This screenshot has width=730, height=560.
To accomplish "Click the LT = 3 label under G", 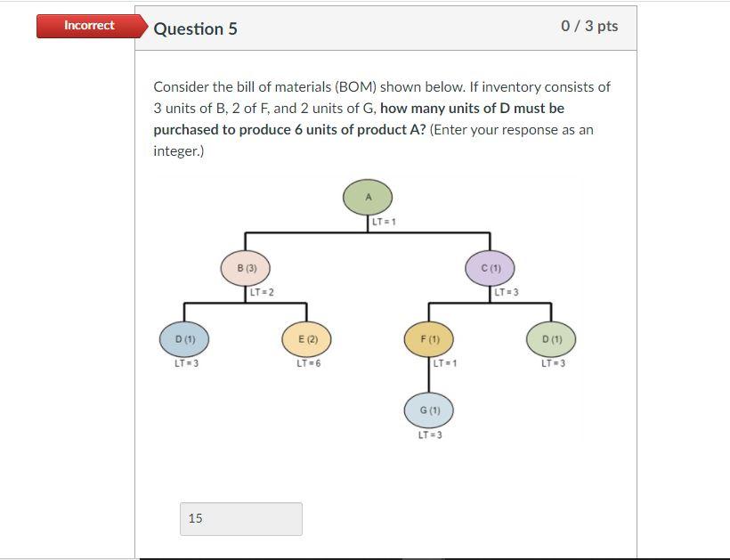I will [x=430, y=436].
